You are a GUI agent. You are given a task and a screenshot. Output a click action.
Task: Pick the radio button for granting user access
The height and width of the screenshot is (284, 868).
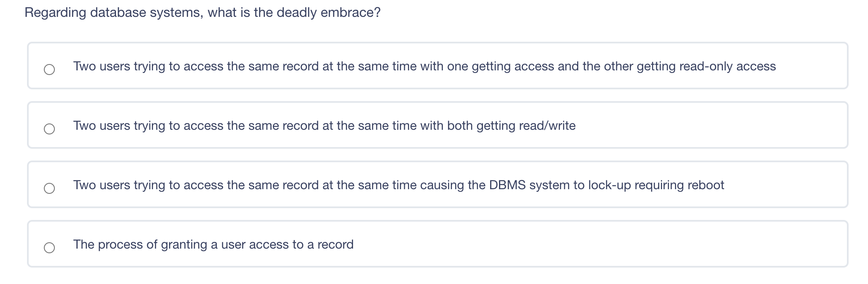(x=49, y=248)
